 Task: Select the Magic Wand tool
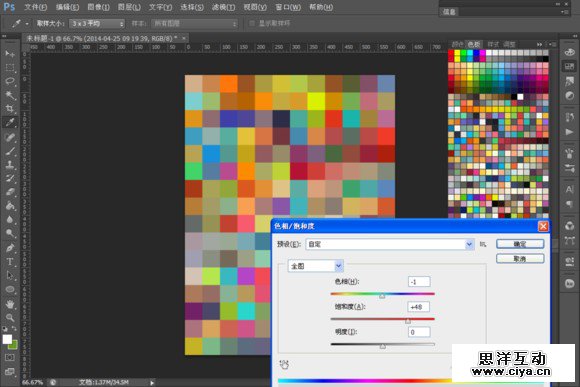[x=10, y=95]
